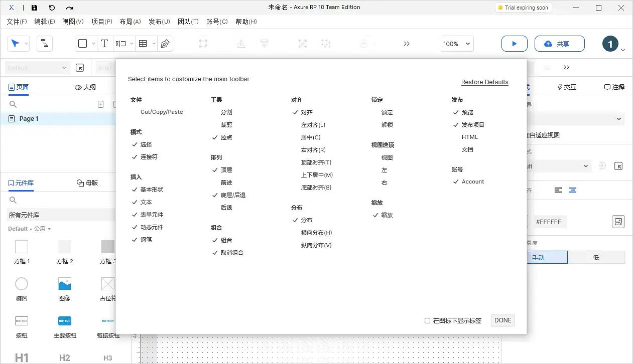The width and height of the screenshot is (633, 364).
Task: Select the connector tool in the toolbar
Action: point(44,44)
